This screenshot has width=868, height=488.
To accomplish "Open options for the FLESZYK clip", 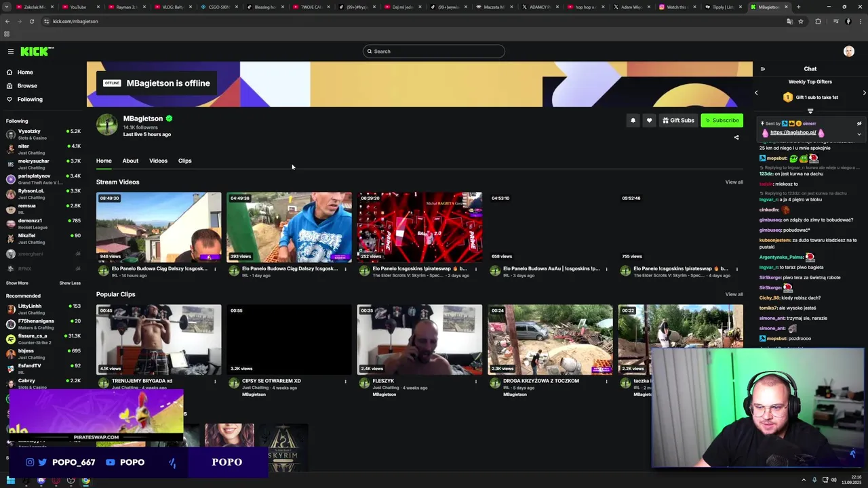I will point(476,382).
